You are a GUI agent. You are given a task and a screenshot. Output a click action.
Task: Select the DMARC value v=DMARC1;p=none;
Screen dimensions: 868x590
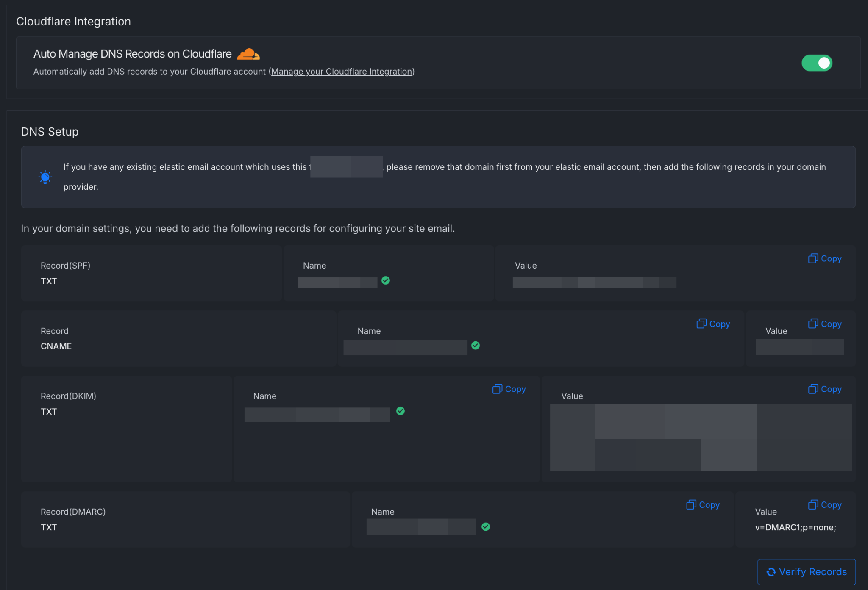796,527
